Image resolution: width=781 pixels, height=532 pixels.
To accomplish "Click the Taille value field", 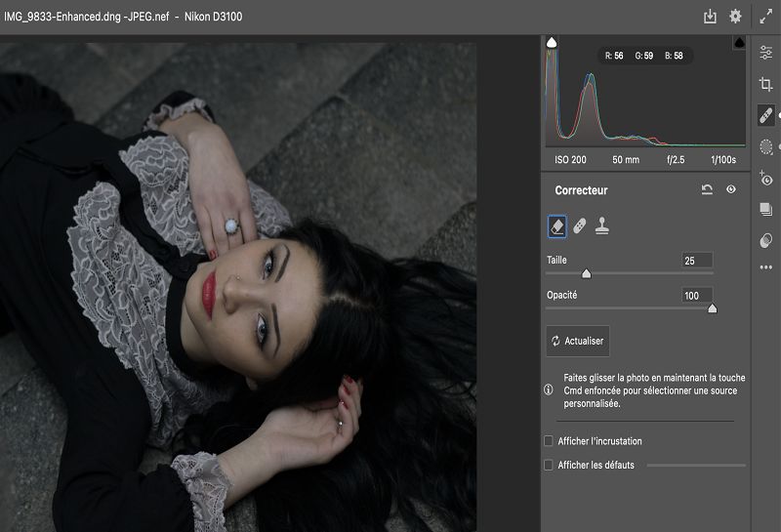I will click(697, 261).
